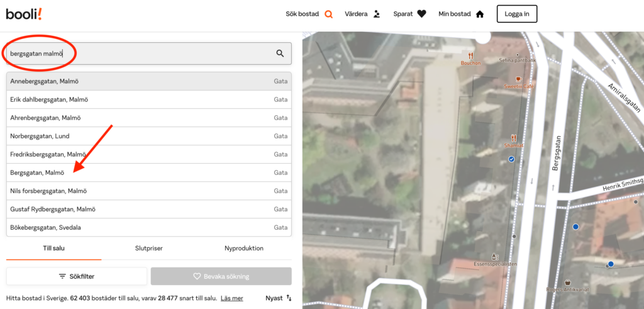Click the Bouchon restaurant marker on the map
The width and height of the screenshot is (644, 309).
point(470,55)
